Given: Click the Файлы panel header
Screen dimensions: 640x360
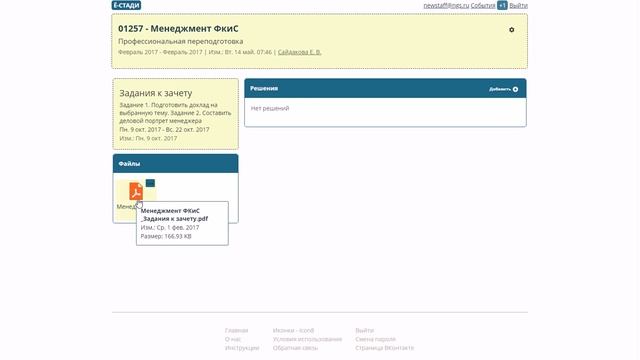Looking at the screenshot, I should coord(176,164).
